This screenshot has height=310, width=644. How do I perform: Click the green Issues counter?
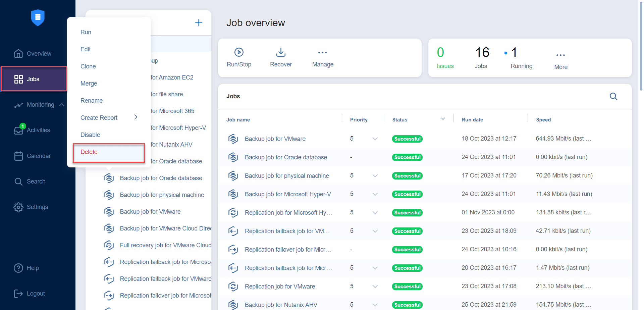pos(441,52)
